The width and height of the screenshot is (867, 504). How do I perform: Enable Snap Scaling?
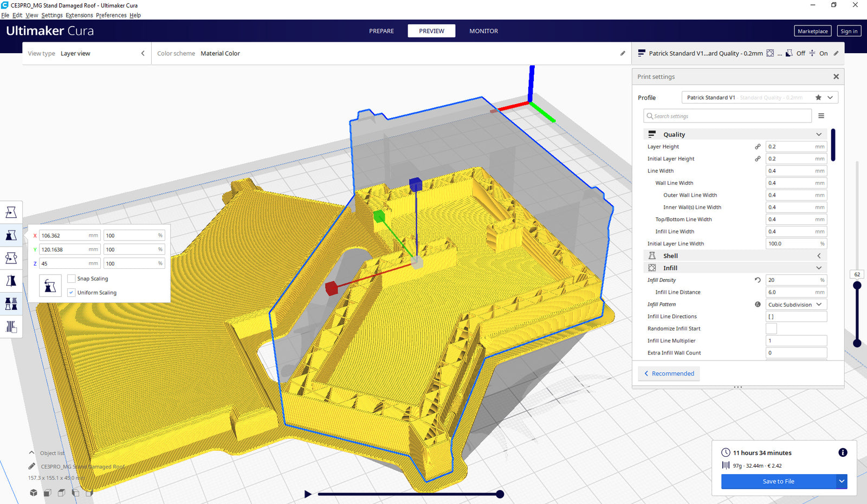(71, 278)
